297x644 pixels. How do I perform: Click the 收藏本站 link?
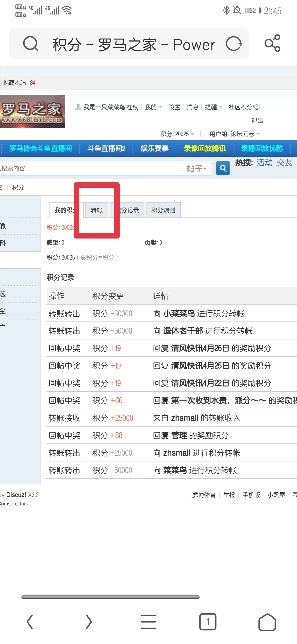pos(14,83)
